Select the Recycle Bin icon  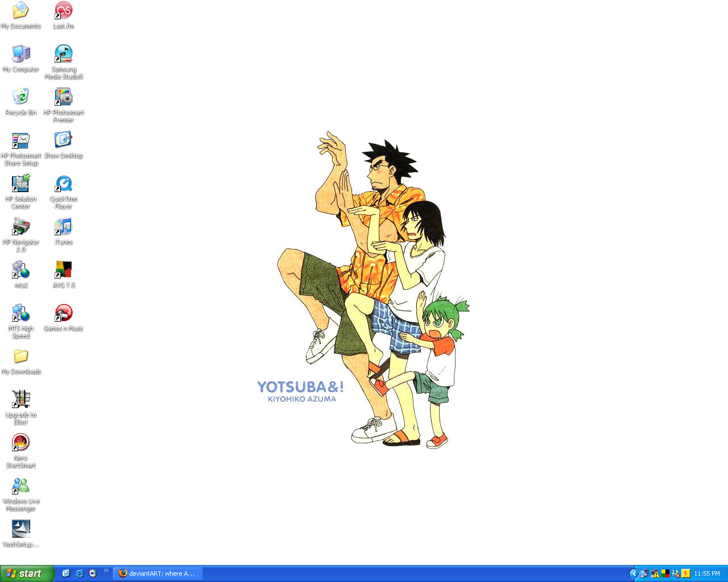coord(21,101)
